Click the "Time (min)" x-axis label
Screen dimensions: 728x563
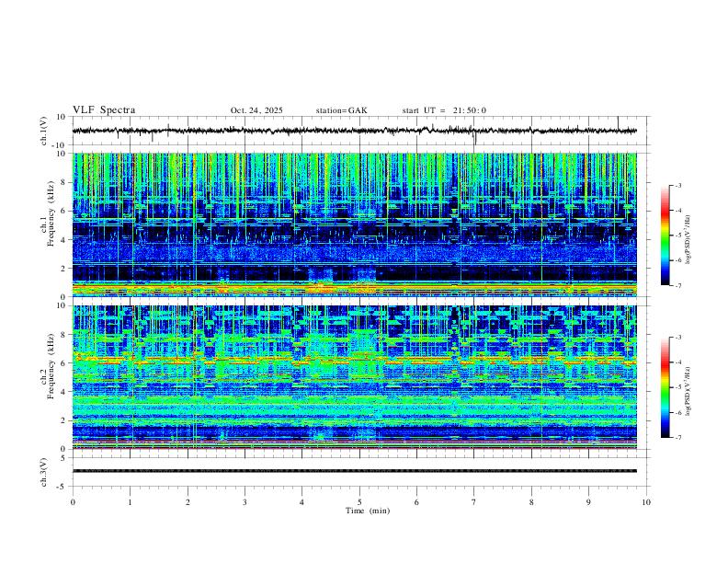(368, 511)
